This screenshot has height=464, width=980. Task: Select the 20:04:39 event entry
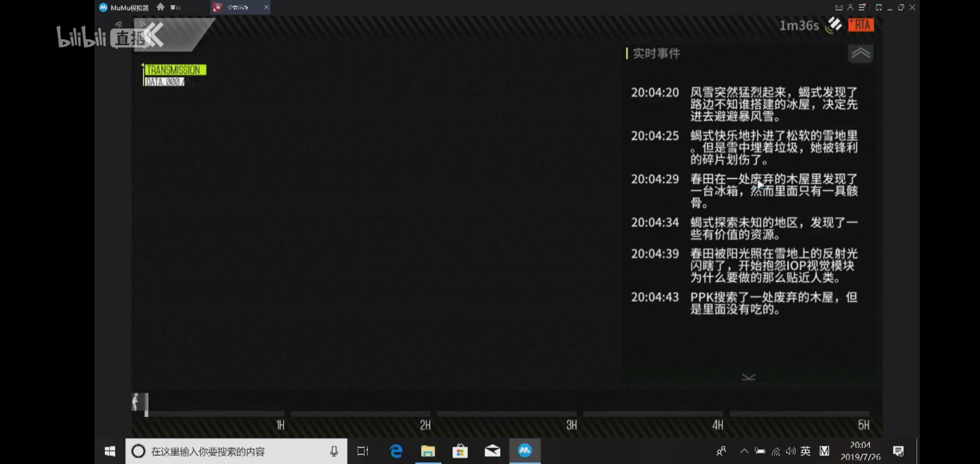pyautogui.click(x=744, y=266)
